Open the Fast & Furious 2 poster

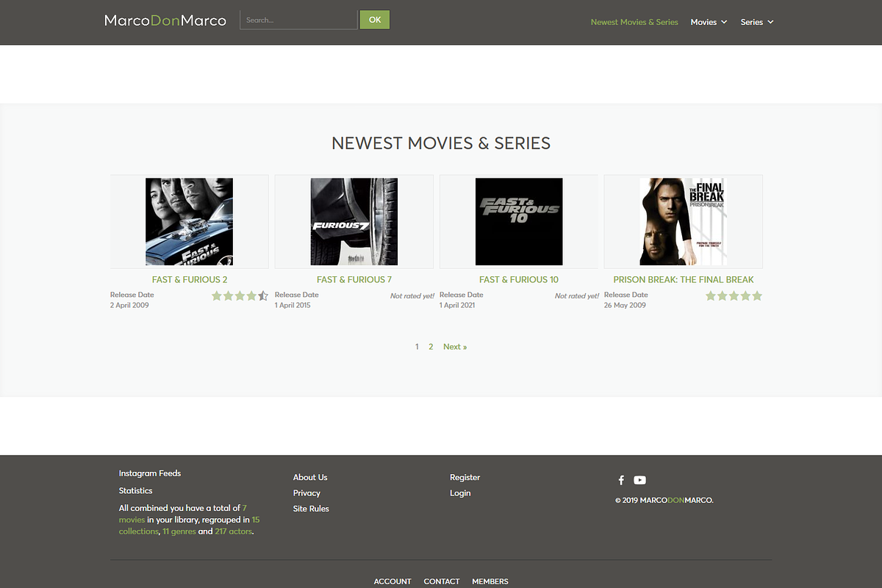tap(189, 221)
